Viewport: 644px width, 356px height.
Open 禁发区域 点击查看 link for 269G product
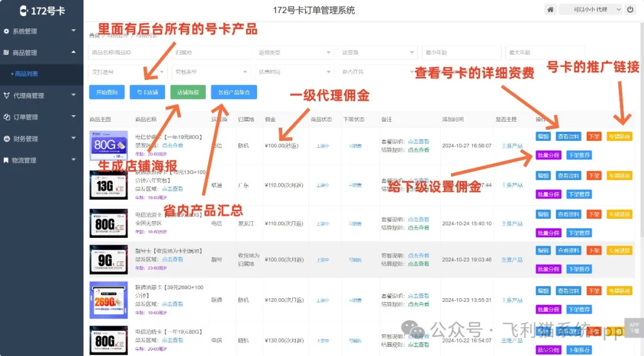click(172, 304)
